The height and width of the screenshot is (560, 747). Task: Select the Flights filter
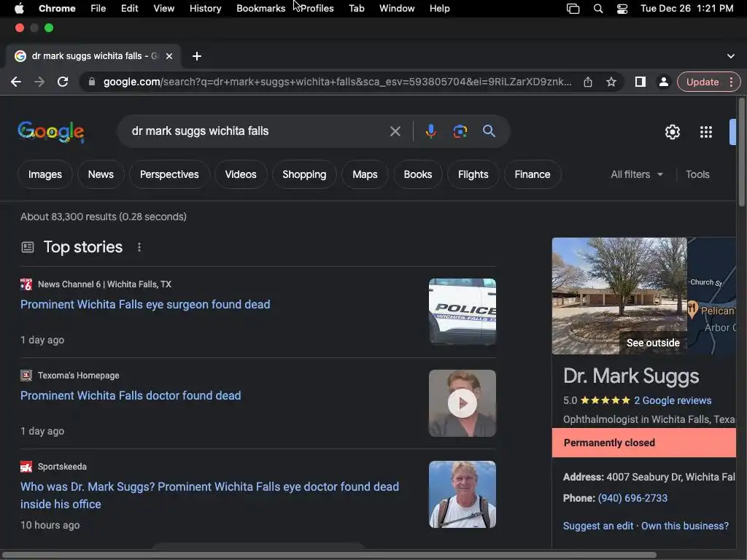473,174
